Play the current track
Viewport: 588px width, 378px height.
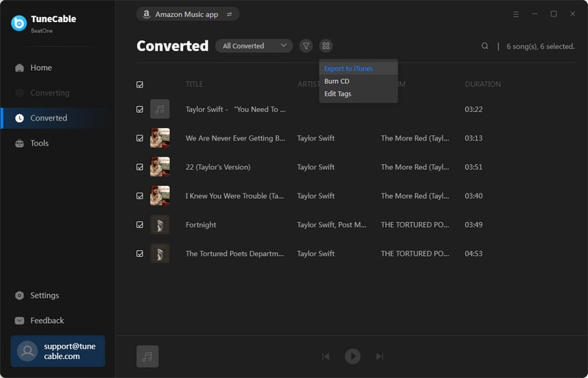[x=353, y=356]
